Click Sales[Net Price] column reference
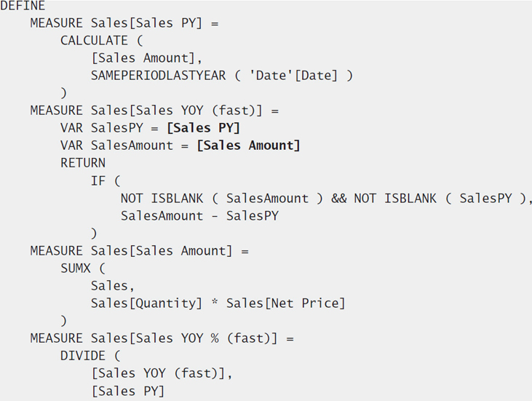This screenshot has width=532, height=401. (286, 303)
